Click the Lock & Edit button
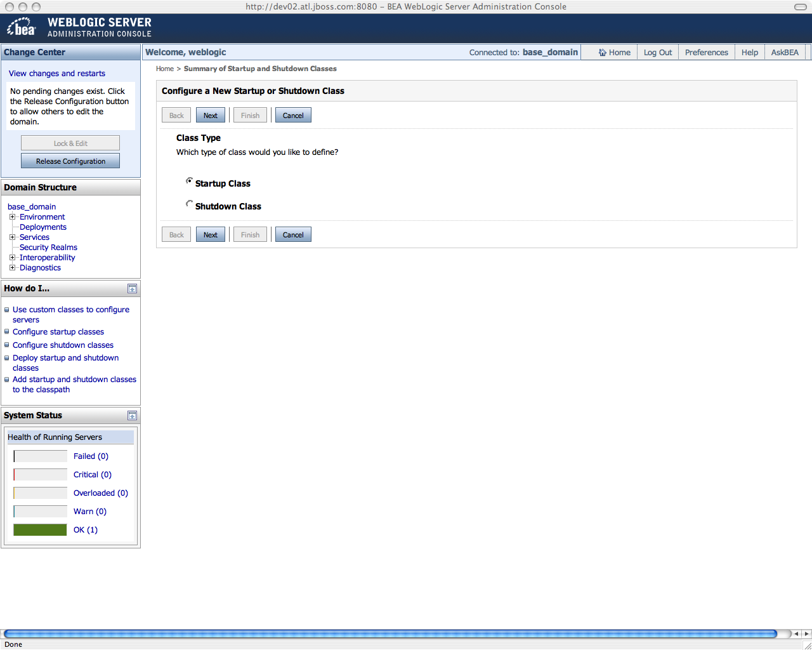 coord(70,143)
